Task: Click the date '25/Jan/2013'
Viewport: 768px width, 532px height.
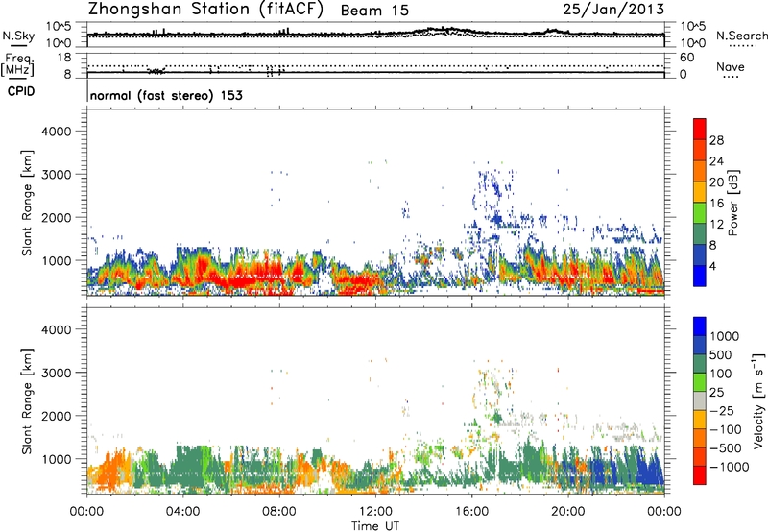Action: click(x=613, y=10)
